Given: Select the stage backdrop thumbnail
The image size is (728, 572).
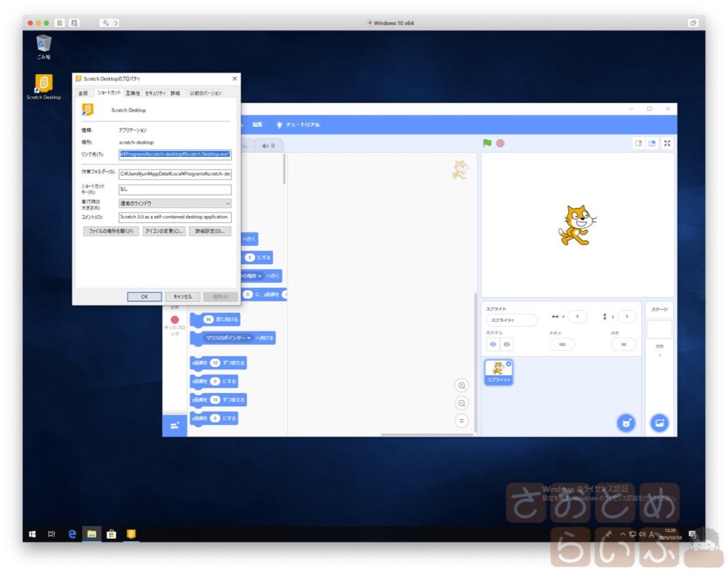Looking at the screenshot, I should [659, 330].
